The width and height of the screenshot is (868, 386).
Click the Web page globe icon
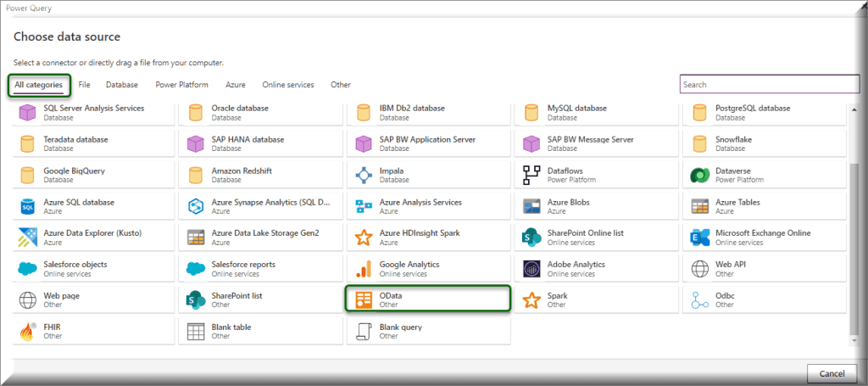tap(28, 300)
